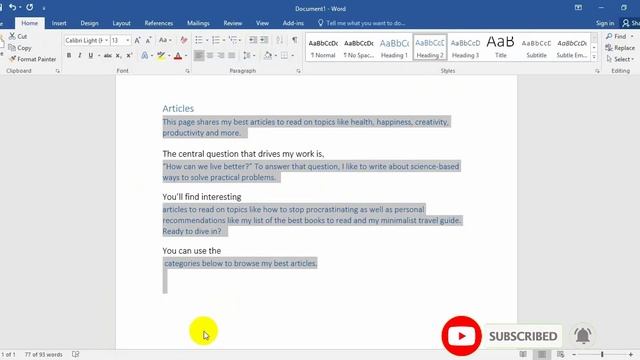Viewport: 640px width, 360px height.
Task: Open Paragraph dialog launcher
Action: (298, 71)
